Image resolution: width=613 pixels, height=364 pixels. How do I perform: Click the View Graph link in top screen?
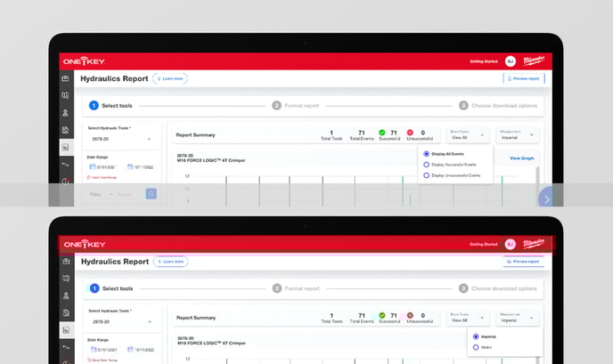tap(522, 158)
